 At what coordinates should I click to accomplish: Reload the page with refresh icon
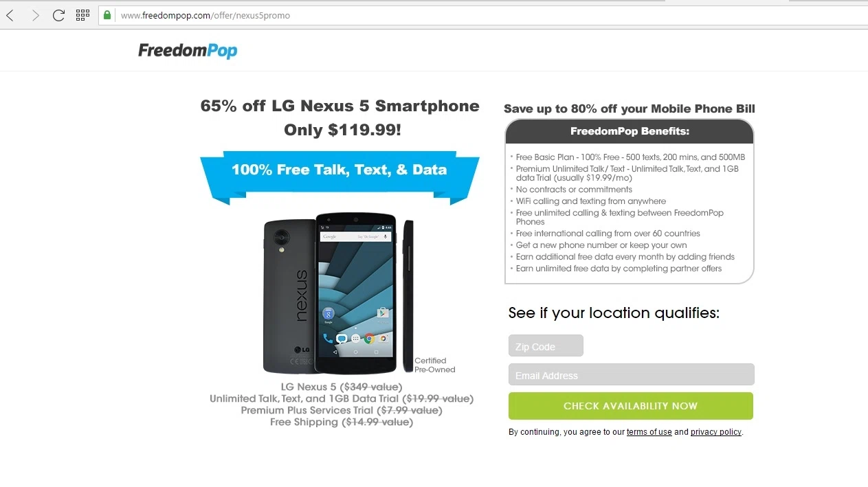coord(58,15)
